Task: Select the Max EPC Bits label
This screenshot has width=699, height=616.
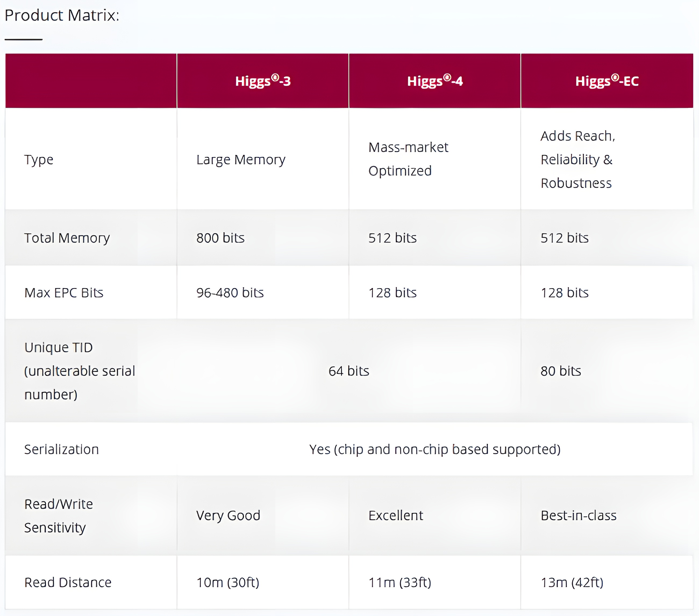Action: [64, 293]
